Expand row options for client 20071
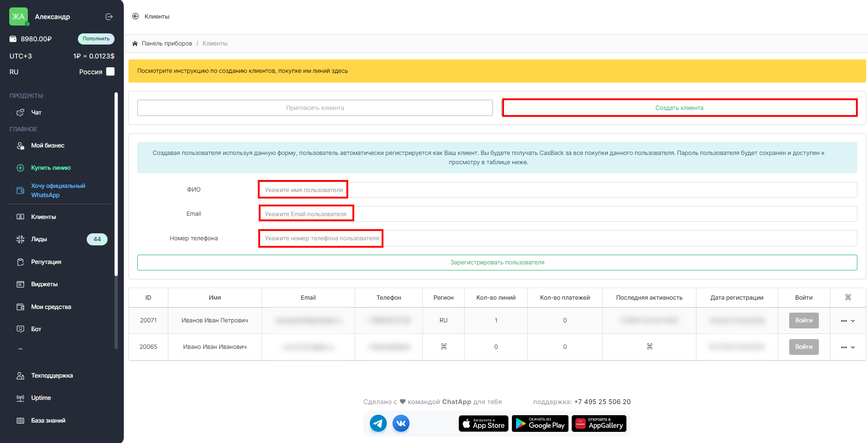 coord(848,321)
